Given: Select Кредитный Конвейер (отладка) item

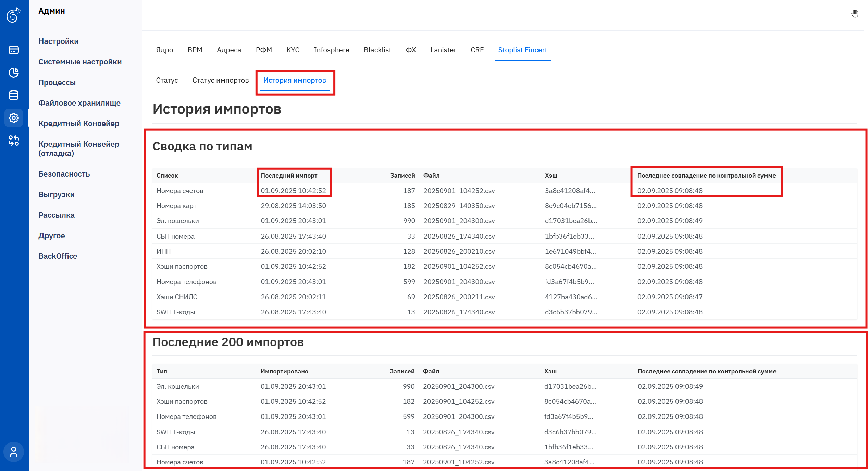Looking at the screenshot, I should (x=79, y=148).
